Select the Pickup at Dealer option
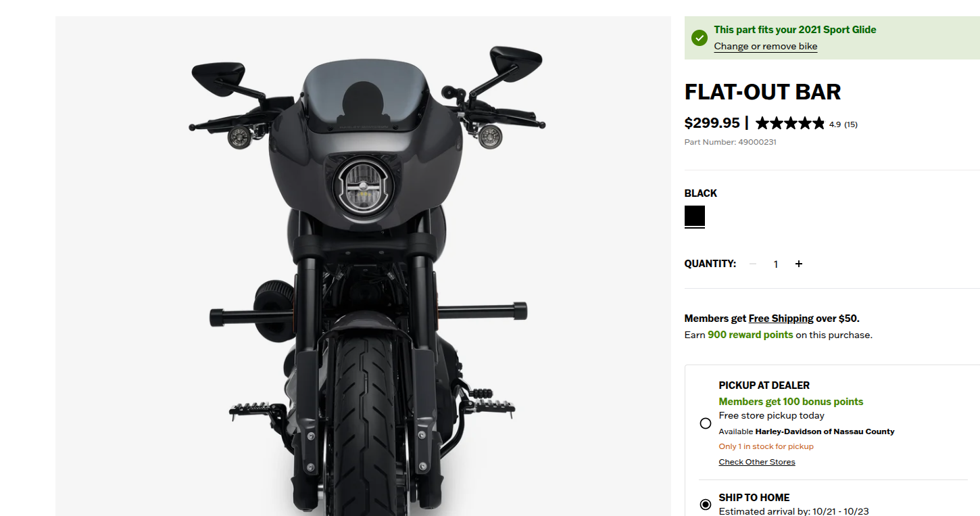The width and height of the screenshot is (980, 516). (x=706, y=423)
